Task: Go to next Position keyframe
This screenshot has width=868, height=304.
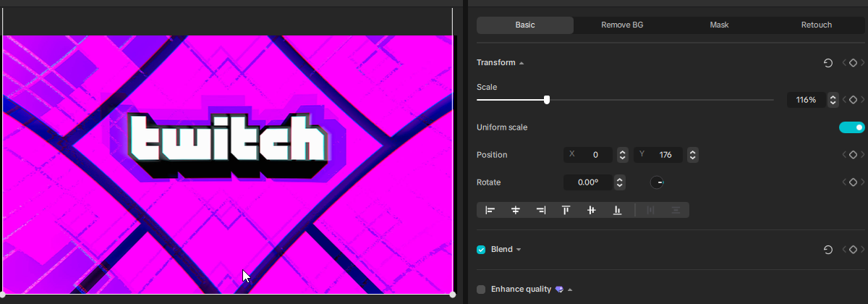Action: tap(862, 155)
